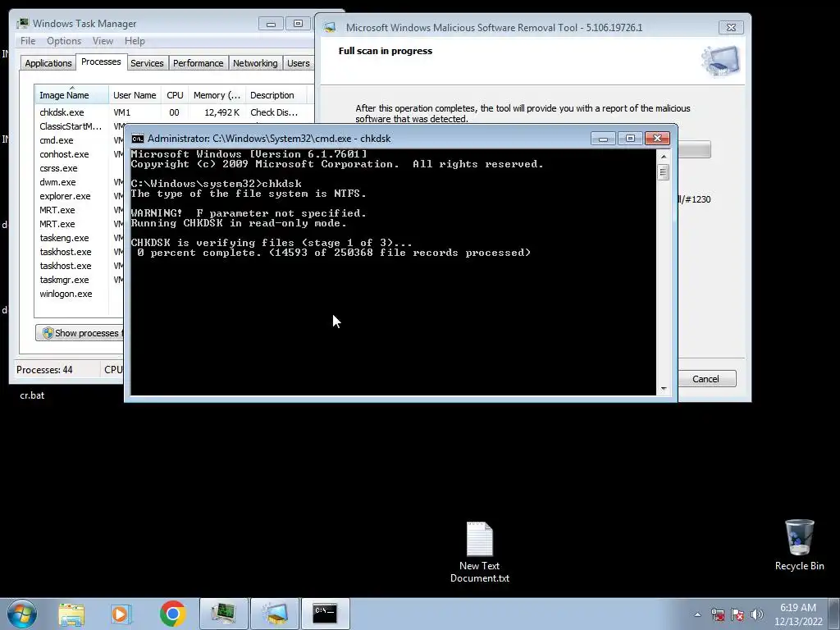Open Windows Explorer from the taskbar

[x=71, y=614]
